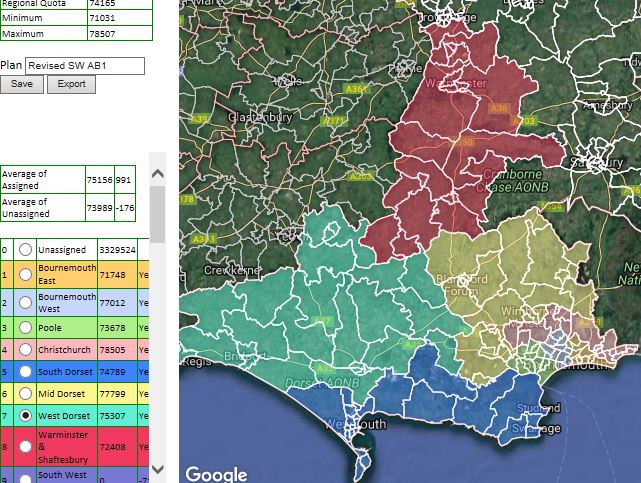Click the Minimum value 71031

pyautogui.click(x=102, y=18)
